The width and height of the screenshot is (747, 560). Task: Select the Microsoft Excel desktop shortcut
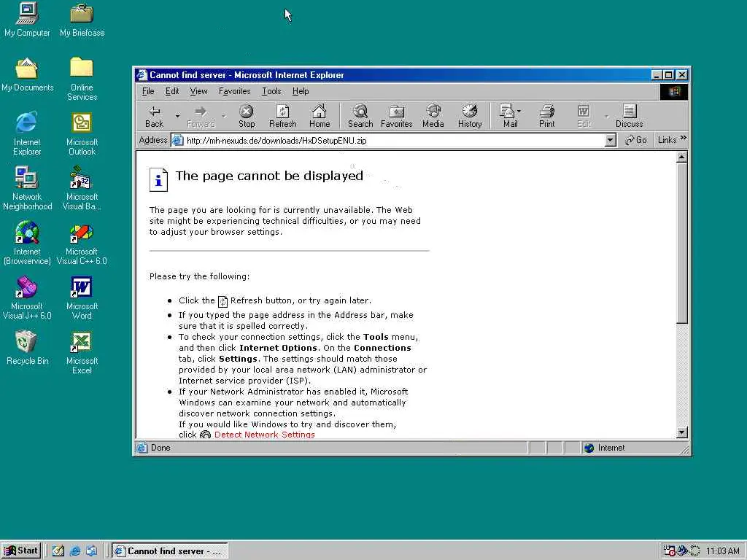(82, 353)
